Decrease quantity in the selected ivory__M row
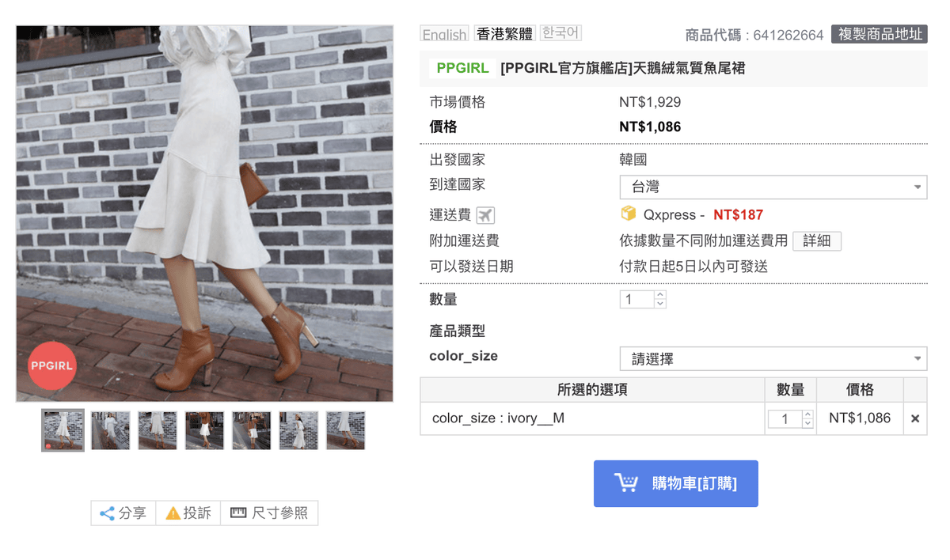This screenshot has height=560, width=950. 807,423
